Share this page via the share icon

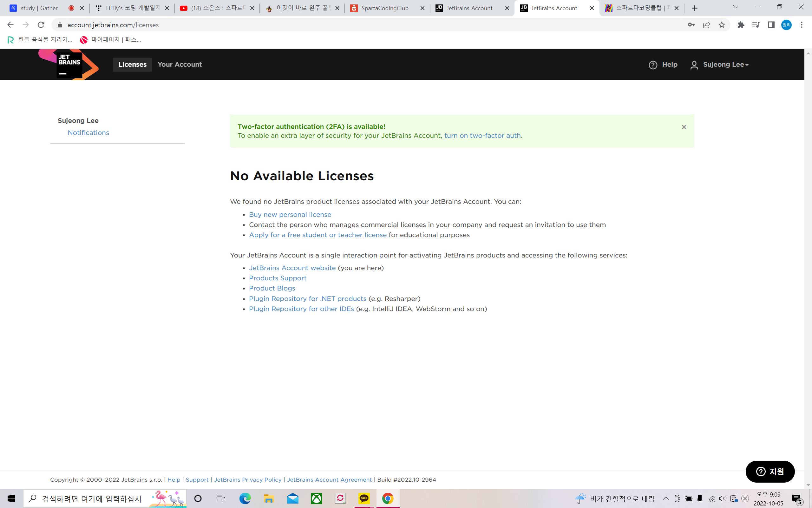707,25
